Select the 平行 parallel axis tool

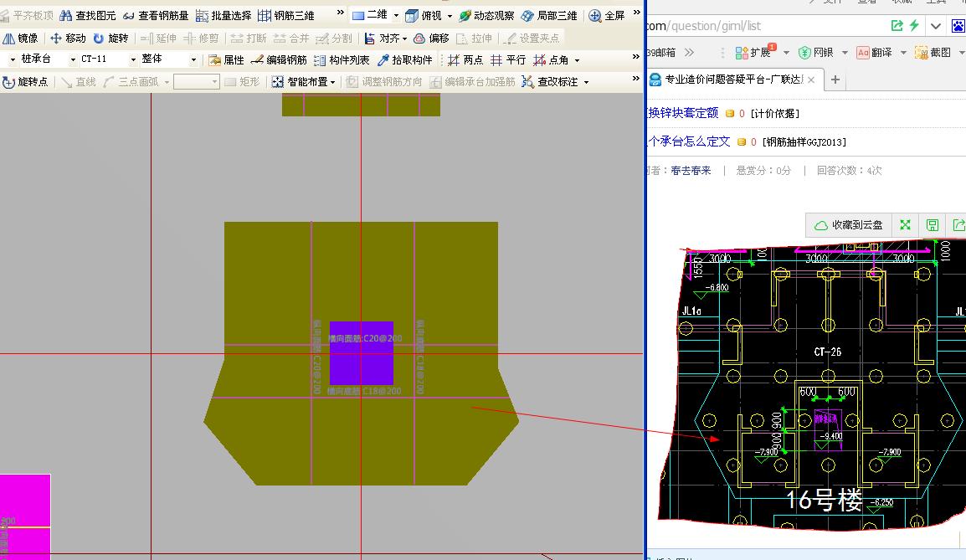[508, 59]
